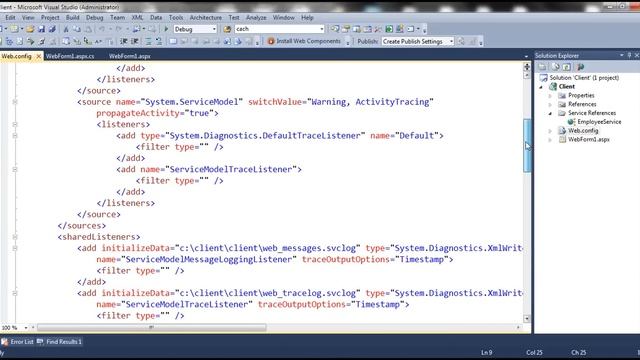Viewport: 640px width, 360px height.
Task: Expand the WebForm1.aspx tree node
Action: tap(550, 140)
